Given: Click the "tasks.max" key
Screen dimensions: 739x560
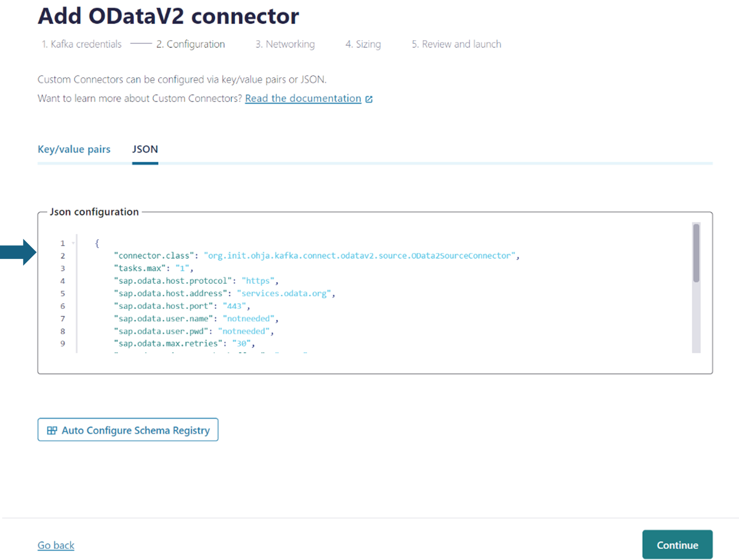Looking at the screenshot, I should (140, 268).
